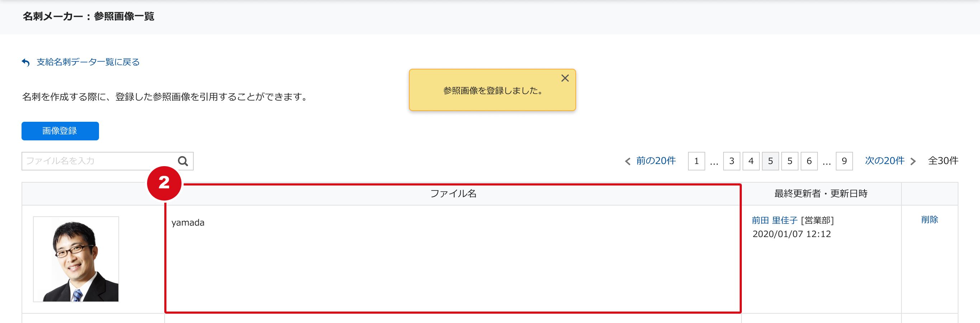
Task: Go to page 3
Action: click(x=731, y=161)
